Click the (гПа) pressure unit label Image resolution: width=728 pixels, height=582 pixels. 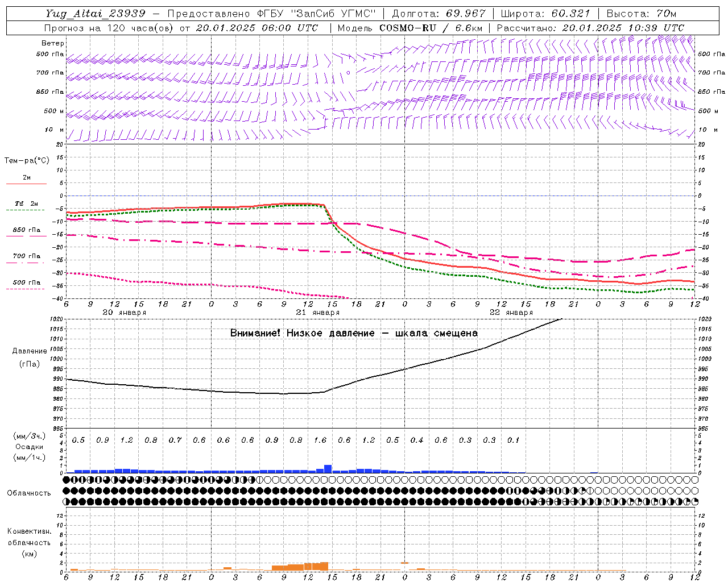click(x=30, y=364)
